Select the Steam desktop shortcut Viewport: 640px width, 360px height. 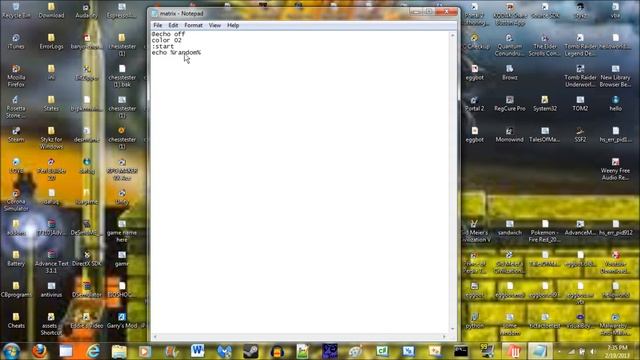16,135
